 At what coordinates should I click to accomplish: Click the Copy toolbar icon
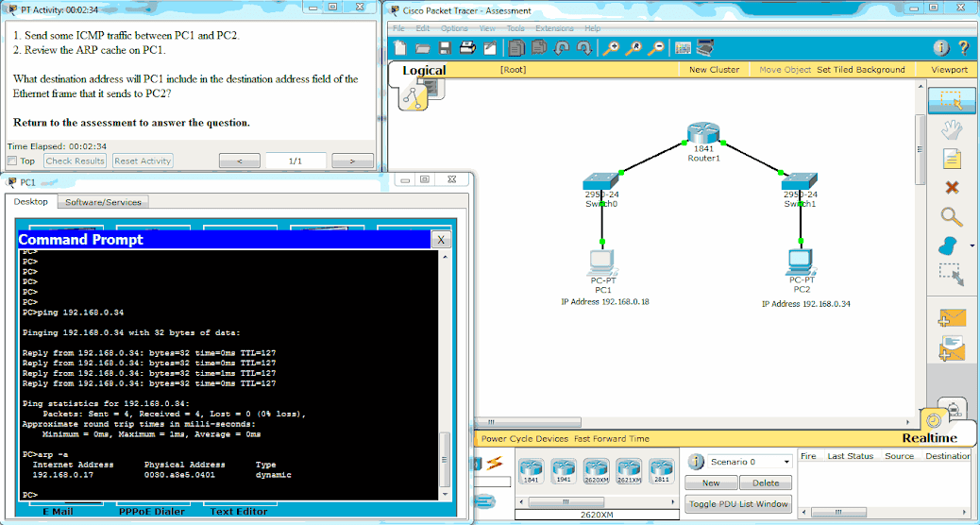pos(516,48)
